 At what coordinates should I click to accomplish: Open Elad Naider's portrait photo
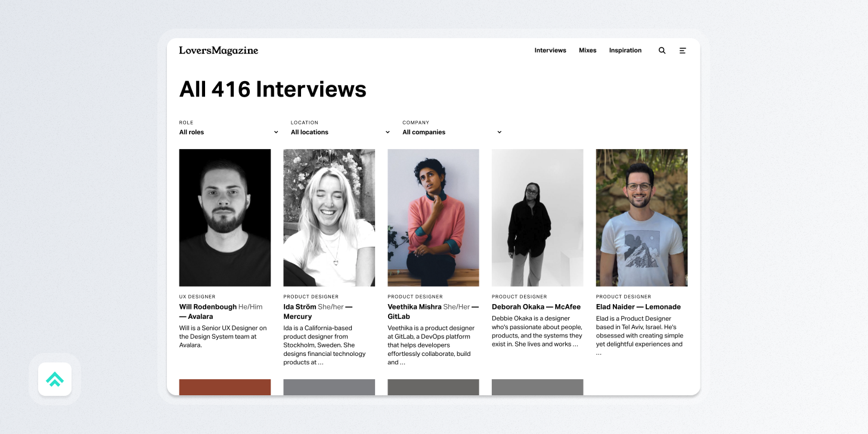click(641, 218)
